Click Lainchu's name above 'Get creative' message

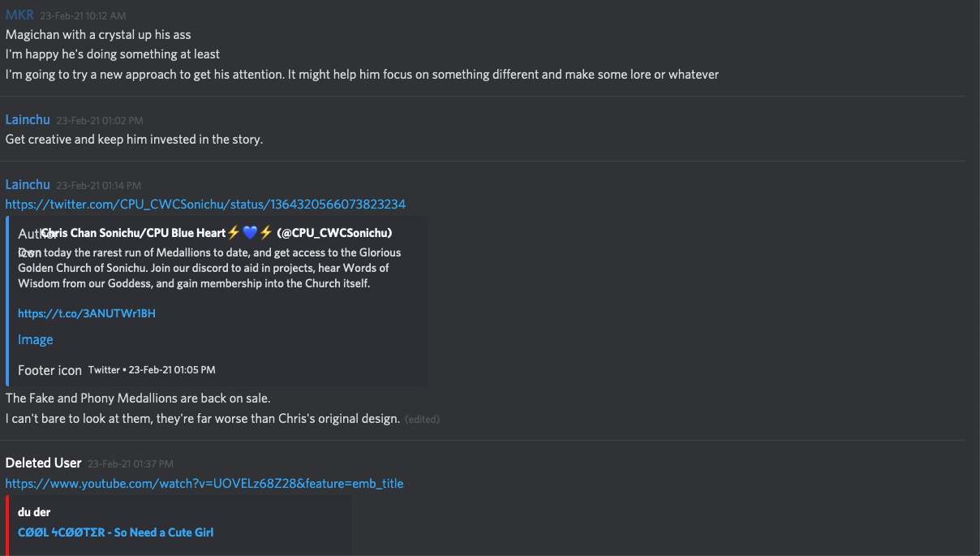[28, 119]
